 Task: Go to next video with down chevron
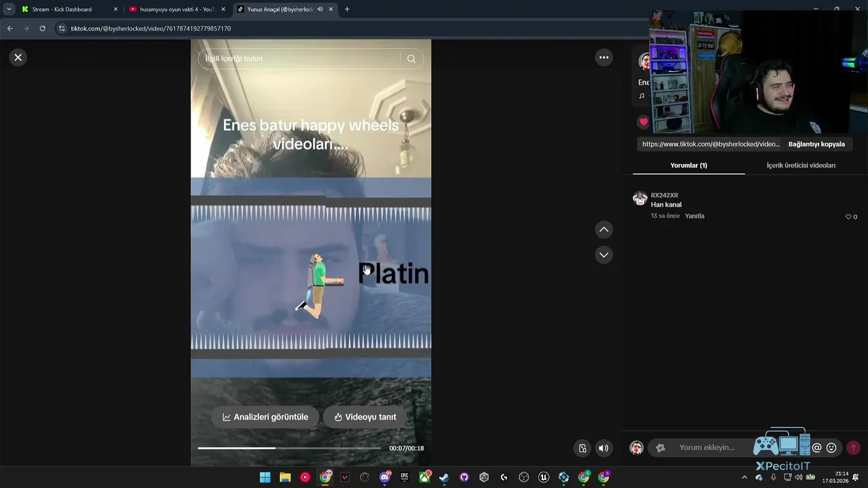(604, 255)
